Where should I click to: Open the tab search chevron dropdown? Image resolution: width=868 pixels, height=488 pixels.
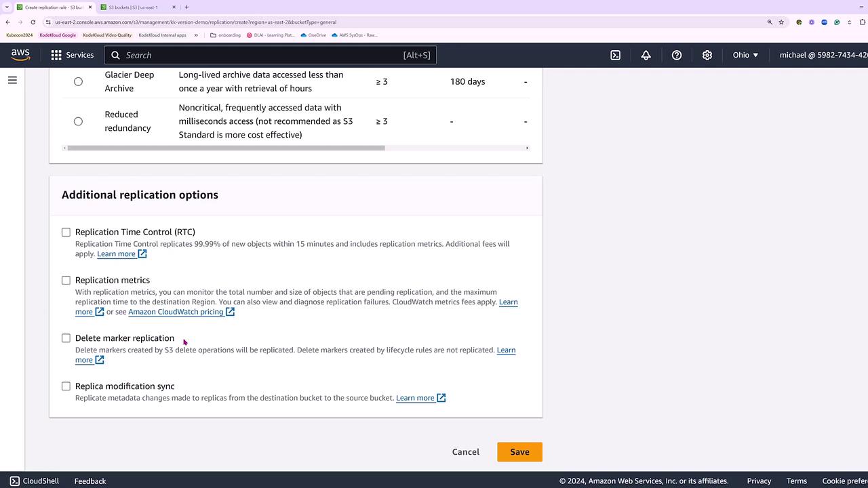[7, 7]
